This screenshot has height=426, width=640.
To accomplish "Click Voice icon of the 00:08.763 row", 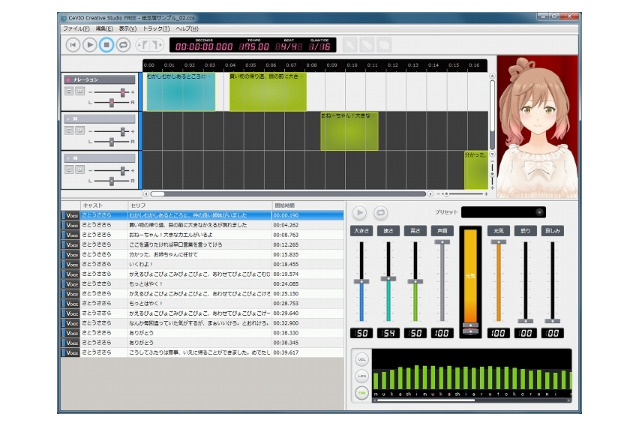I will (x=71, y=235).
